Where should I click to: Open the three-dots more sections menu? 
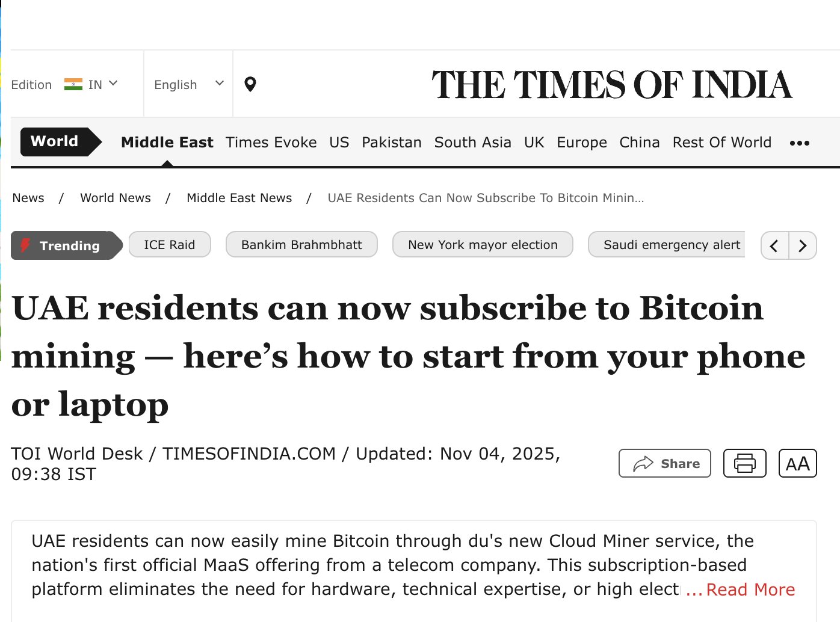(799, 143)
